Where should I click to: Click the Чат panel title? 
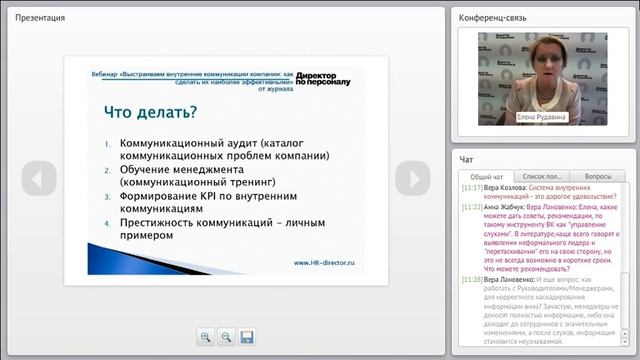466,160
